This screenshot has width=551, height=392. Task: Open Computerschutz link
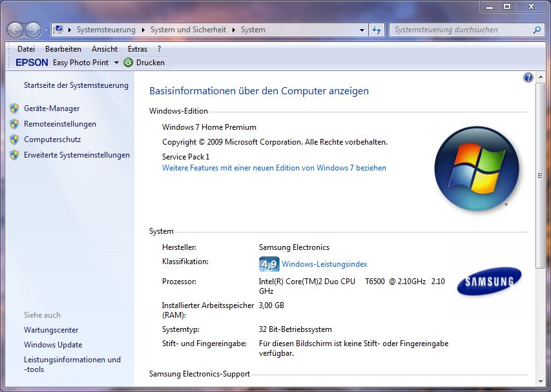(52, 139)
